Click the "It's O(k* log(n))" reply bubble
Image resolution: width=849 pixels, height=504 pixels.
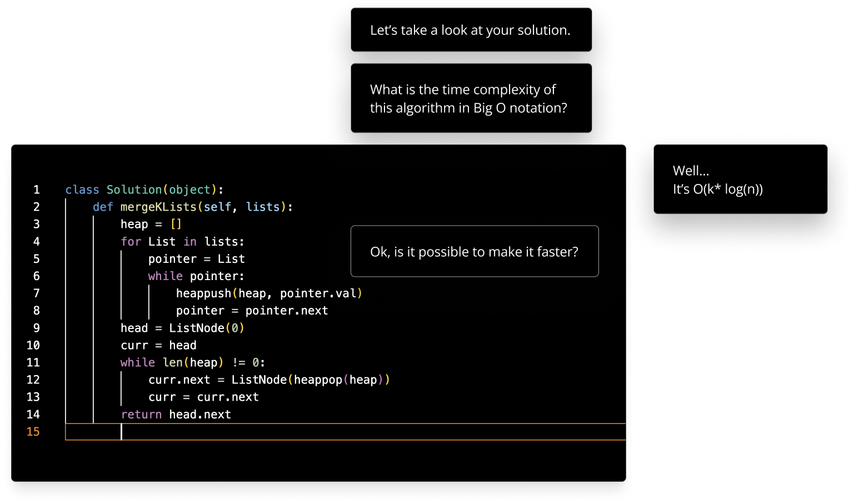click(x=740, y=179)
